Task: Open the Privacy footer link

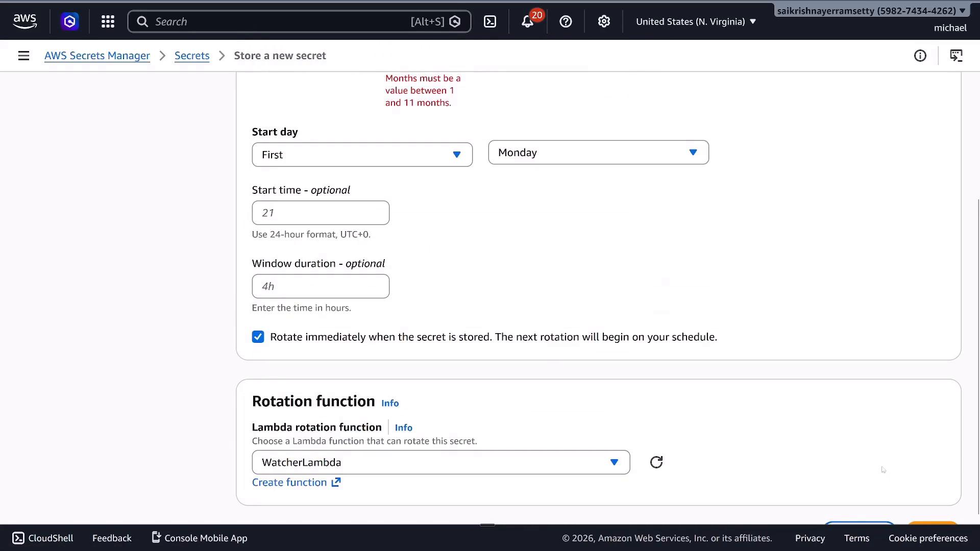Action: (x=810, y=538)
